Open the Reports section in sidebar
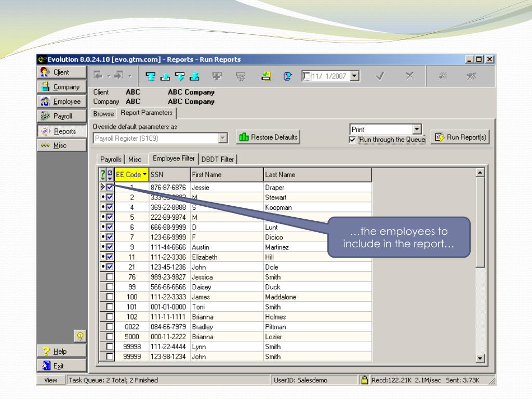The width and height of the screenshot is (532, 399). tap(62, 131)
